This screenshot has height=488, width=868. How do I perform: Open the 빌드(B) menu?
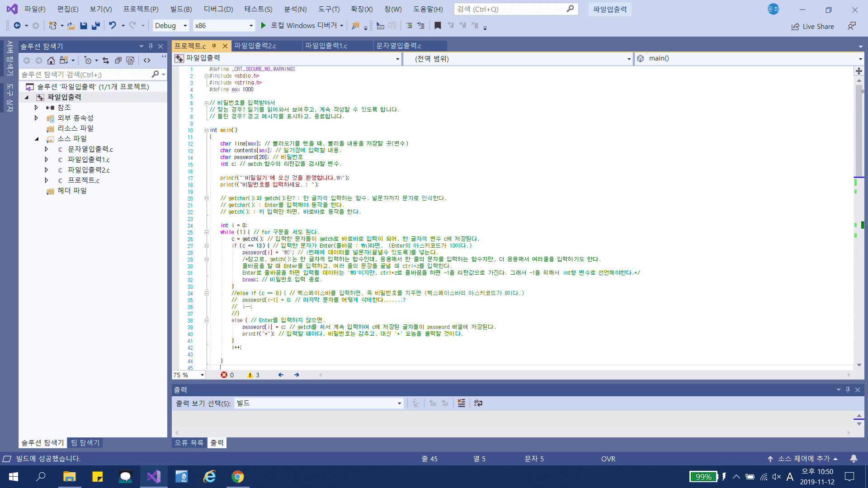tap(181, 9)
